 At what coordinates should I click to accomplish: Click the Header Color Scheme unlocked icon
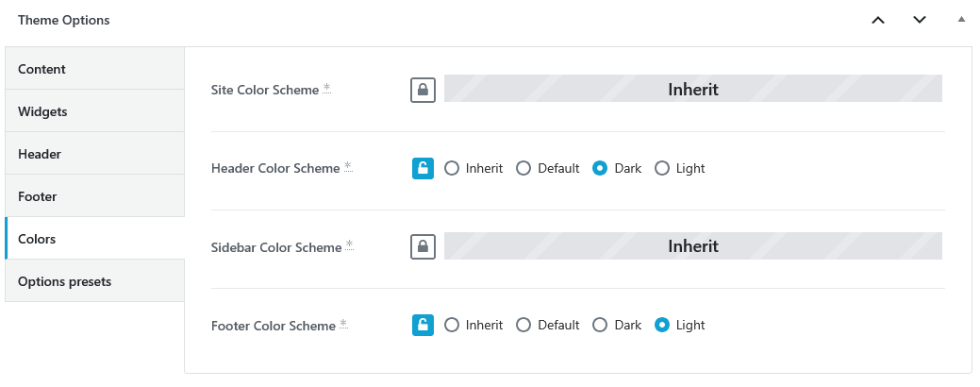[424, 168]
